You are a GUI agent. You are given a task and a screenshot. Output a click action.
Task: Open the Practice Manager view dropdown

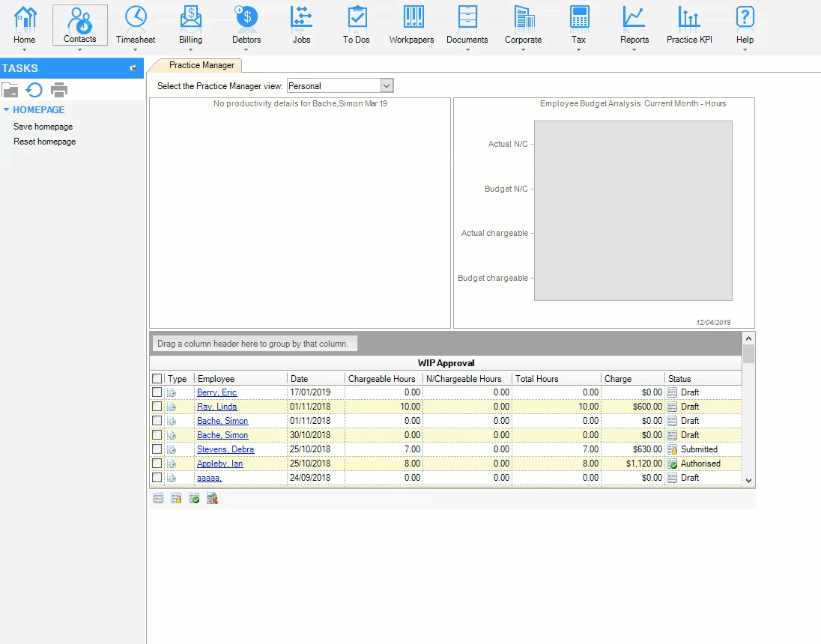[387, 86]
